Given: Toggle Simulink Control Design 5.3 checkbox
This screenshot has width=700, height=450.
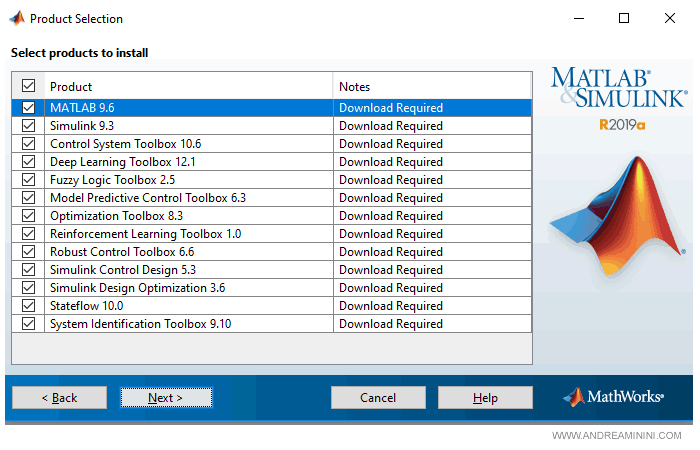Looking at the screenshot, I should (x=29, y=270).
